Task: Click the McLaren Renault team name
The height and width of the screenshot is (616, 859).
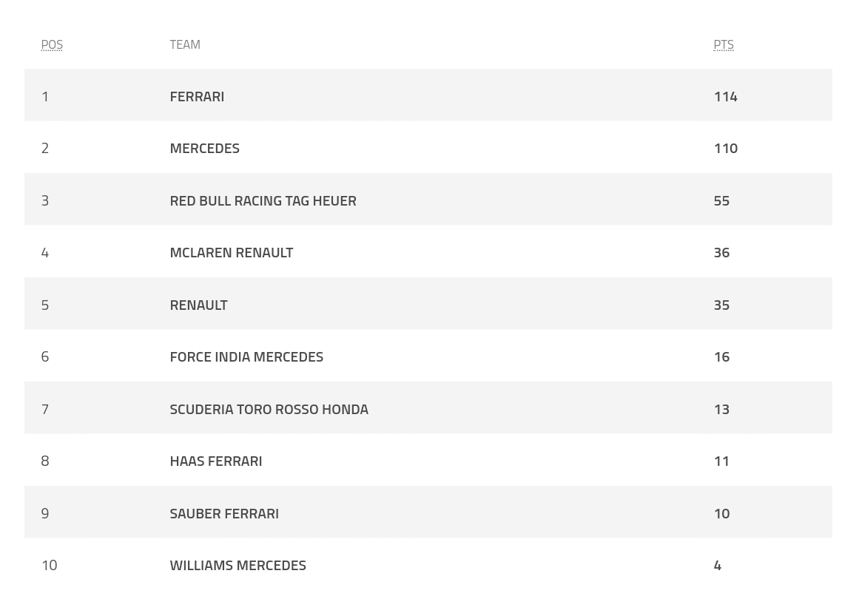Action: click(231, 252)
